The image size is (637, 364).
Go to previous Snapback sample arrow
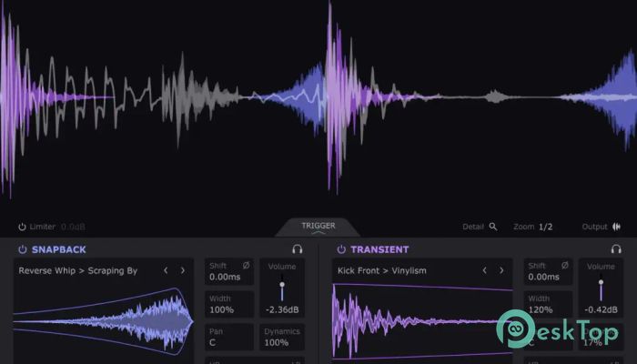(x=166, y=270)
